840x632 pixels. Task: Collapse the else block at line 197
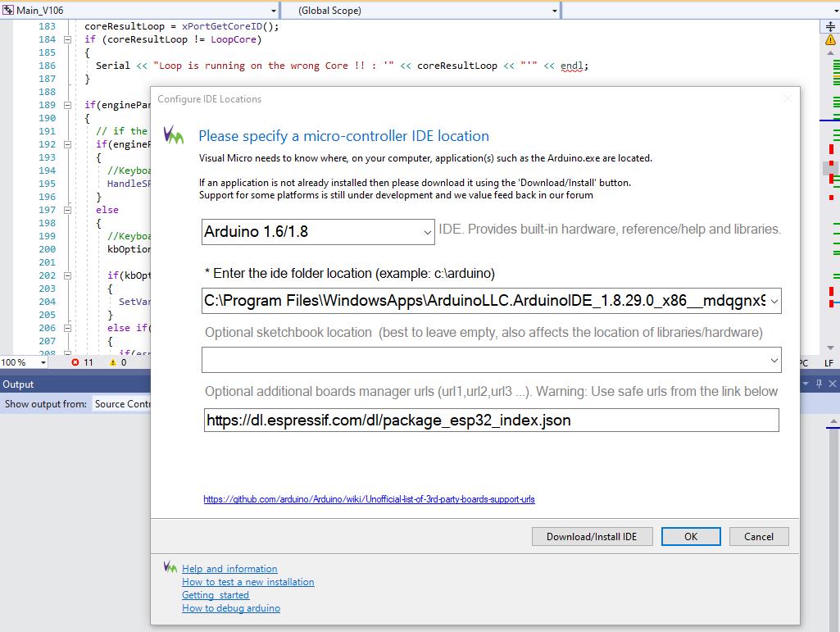coord(67,210)
